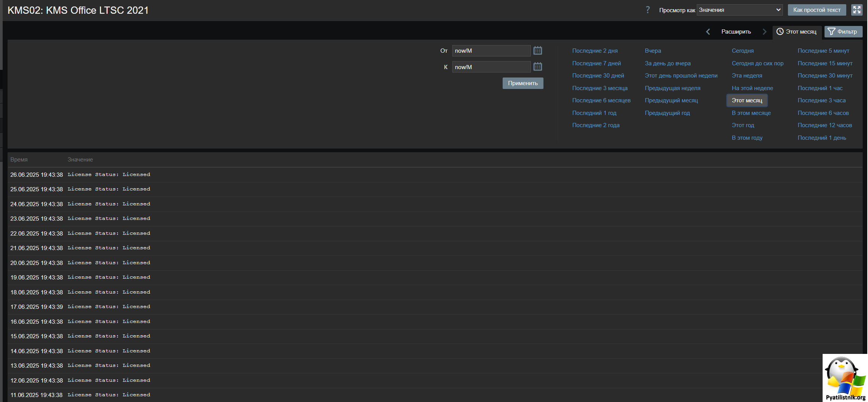Screen dimensions: 868x402
Task: Click the 'Как простой текст' button
Action: pos(817,10)
